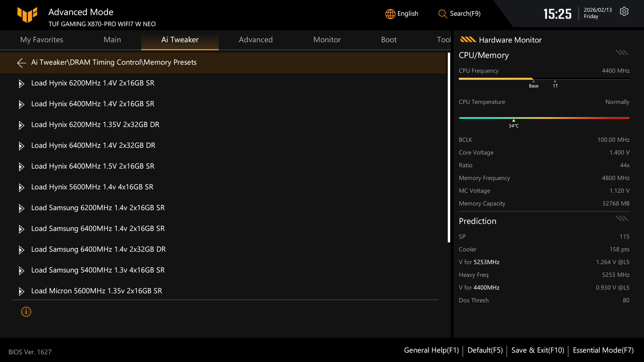The image size is (644, 362).
Task: Select Load Samsung 5400MHz 1.3v 4x16GB SR
Action: [x=98, y=270]
